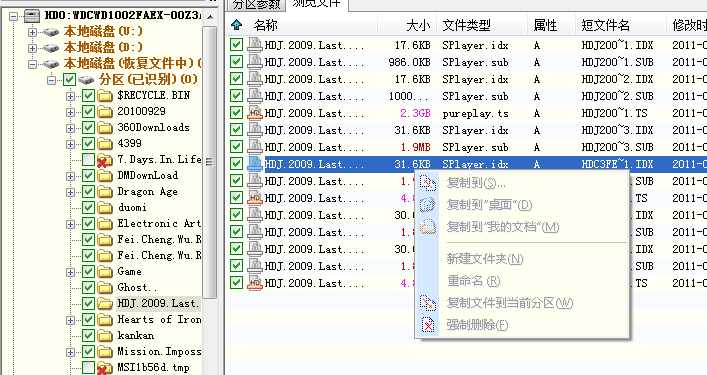The height and width of the screenshot is (375, 707).
Task: Uncheck the checkbox of the pureplay.ts file row
Action: coord(236,113)
